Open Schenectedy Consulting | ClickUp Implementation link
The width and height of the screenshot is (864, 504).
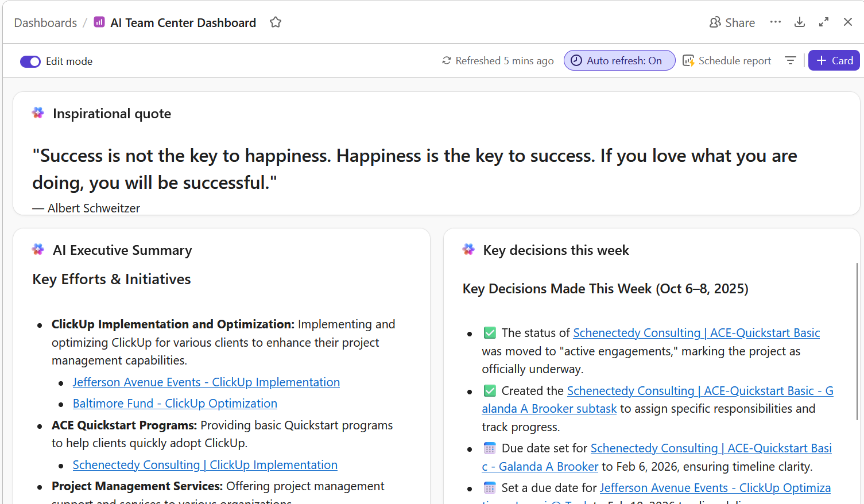pos(205,465)
